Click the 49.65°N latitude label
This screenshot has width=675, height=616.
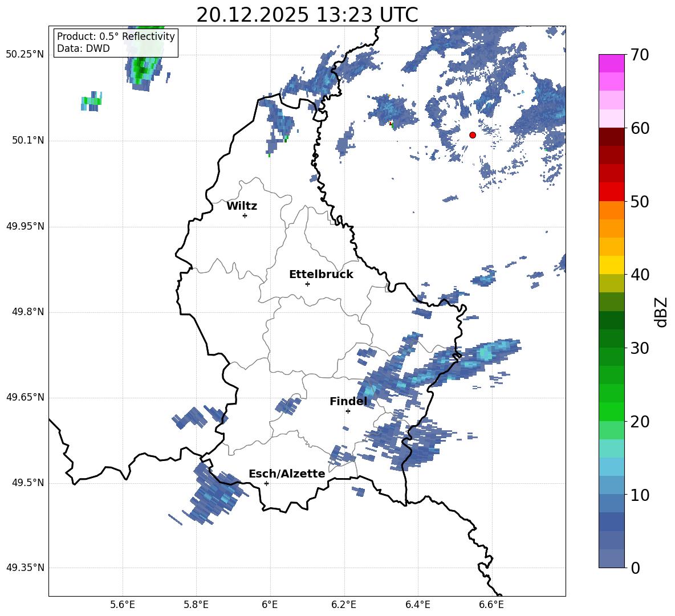pos(25,398)
